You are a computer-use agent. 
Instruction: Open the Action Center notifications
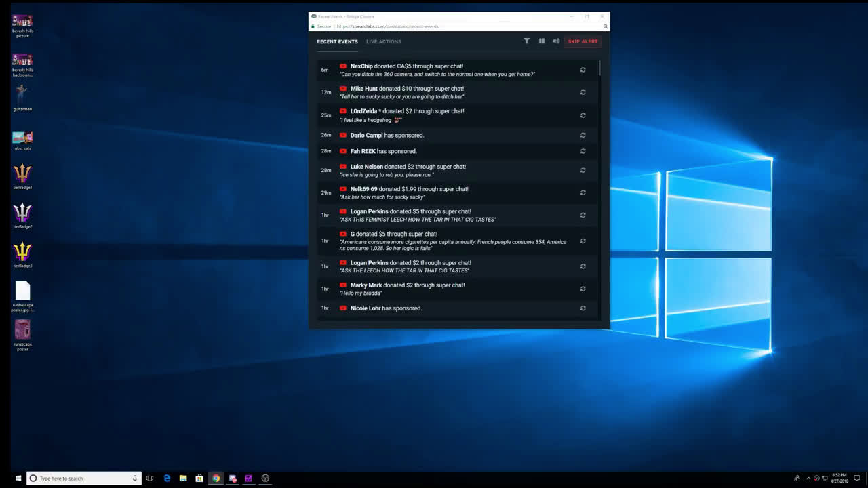857,479
